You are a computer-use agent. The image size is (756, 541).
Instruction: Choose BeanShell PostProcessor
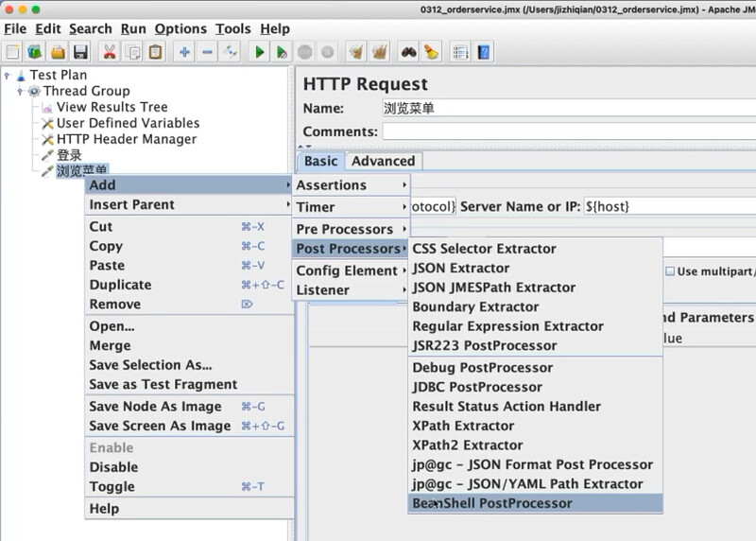pyautogui.click(x=535, y=503)
